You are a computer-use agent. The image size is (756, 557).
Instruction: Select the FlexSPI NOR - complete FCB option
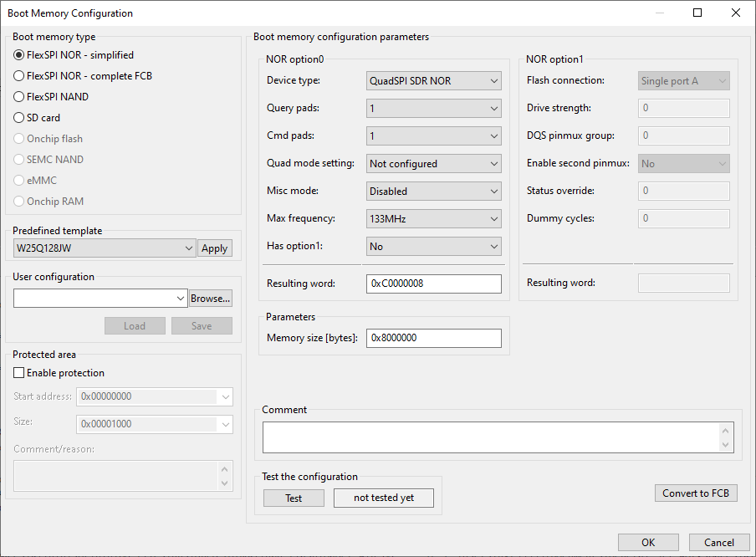click(18, 76)
